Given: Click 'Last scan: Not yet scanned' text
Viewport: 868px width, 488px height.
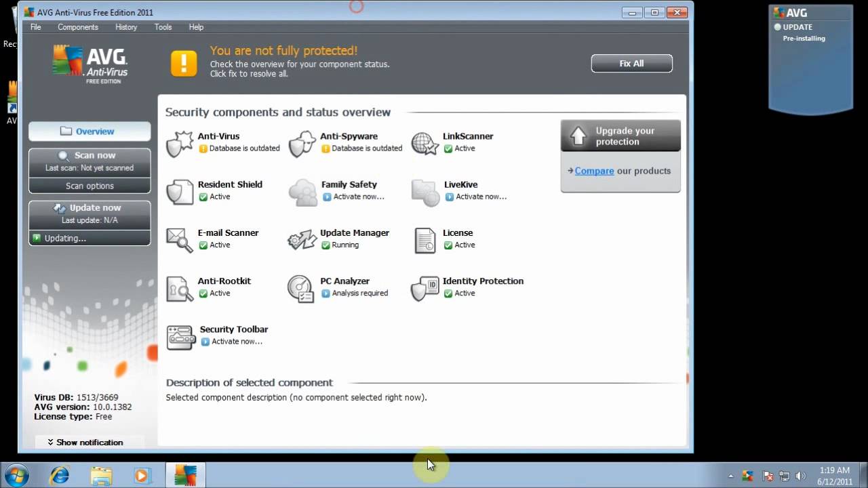Looking at the screenshot, I should 90,168.
